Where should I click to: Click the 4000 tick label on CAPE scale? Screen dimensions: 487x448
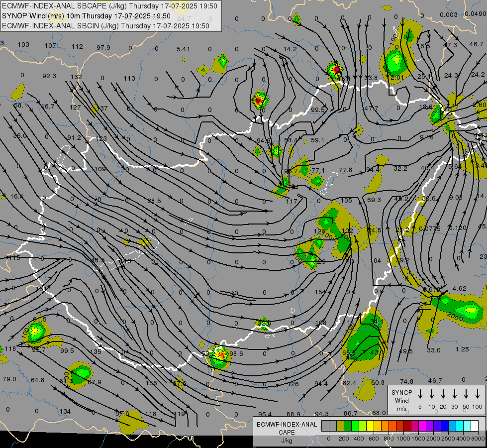(x=463, y=439)
